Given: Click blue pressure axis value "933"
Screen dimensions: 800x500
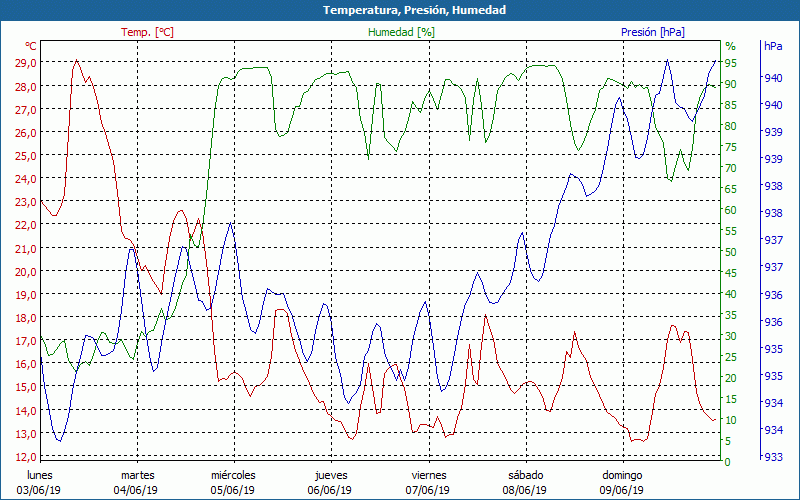Looking at the screenshot, I should point(773,457).
